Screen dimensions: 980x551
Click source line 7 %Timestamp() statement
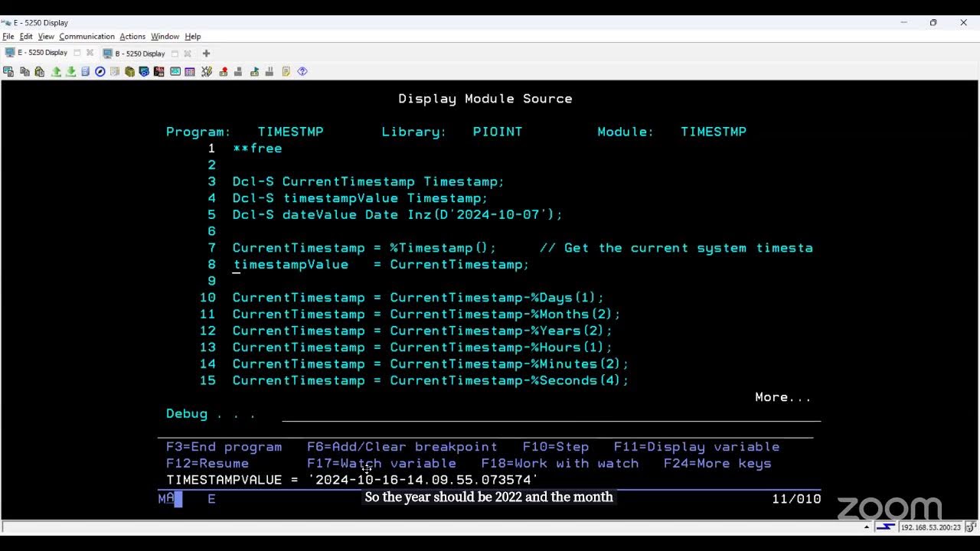523,248
